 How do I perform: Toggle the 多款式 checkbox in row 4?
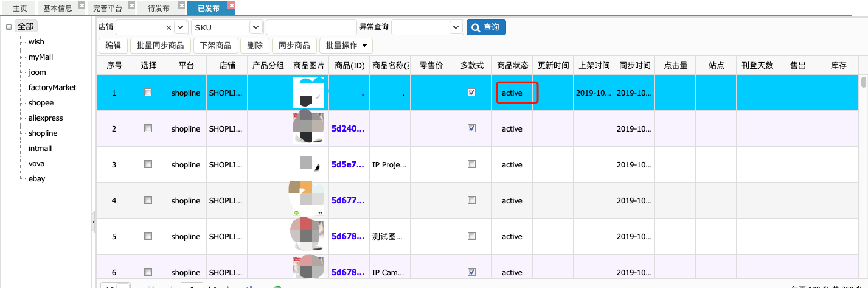pos(471,200)
